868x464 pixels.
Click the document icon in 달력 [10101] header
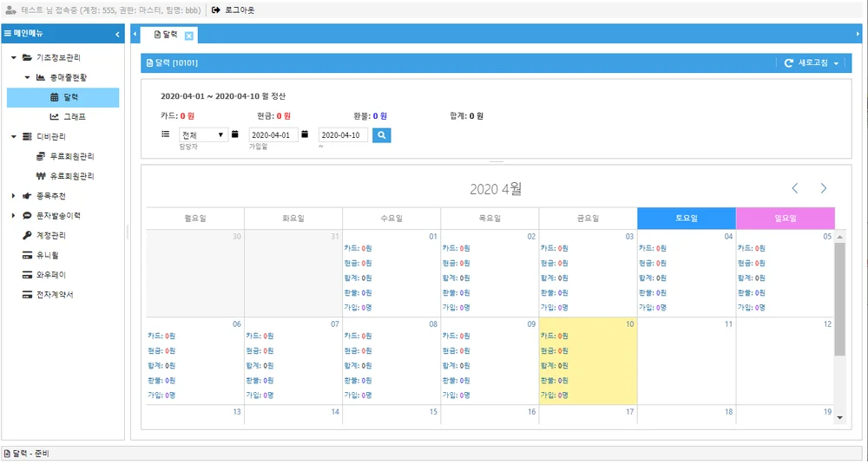[x=149, y=63]
